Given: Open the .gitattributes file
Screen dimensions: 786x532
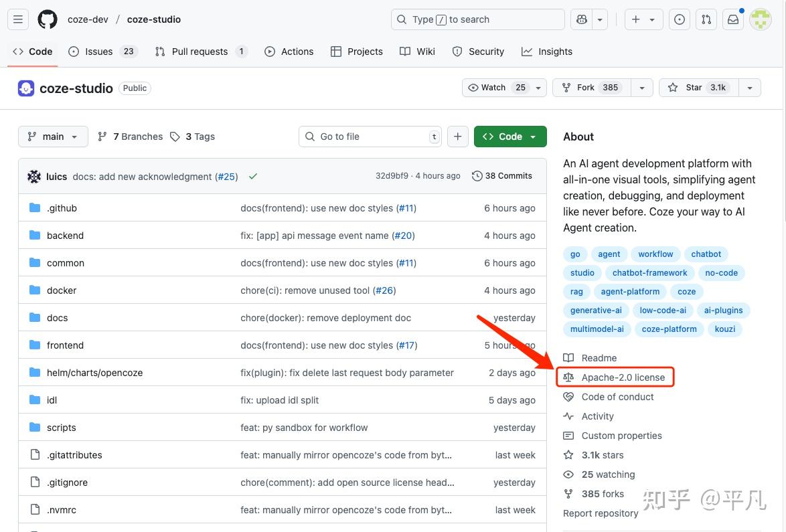Looking at the screenshot, I should click(x=74, y=455).
